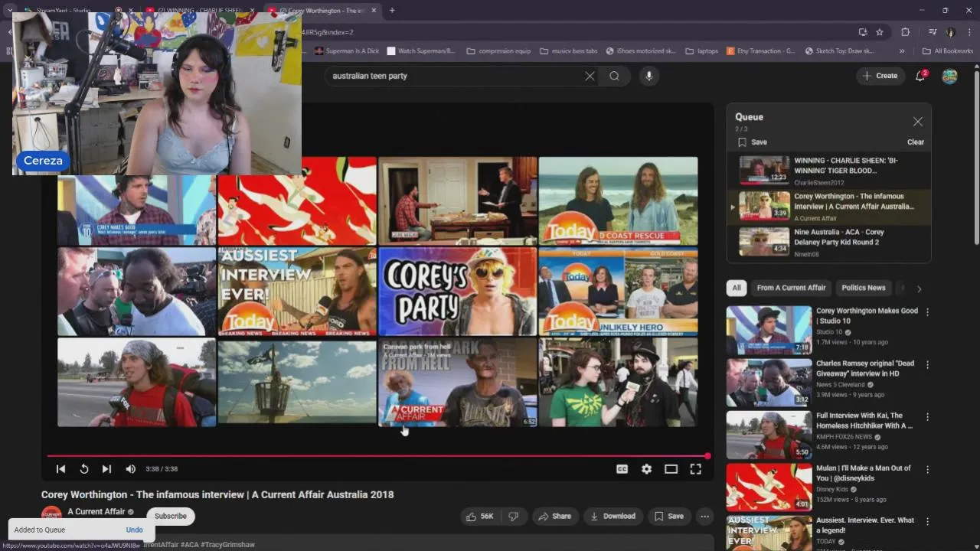Viewport: 980px width, 551px height.
Task: Open Corey's Party endscreen thumbnail
Action: pos(458,292)
